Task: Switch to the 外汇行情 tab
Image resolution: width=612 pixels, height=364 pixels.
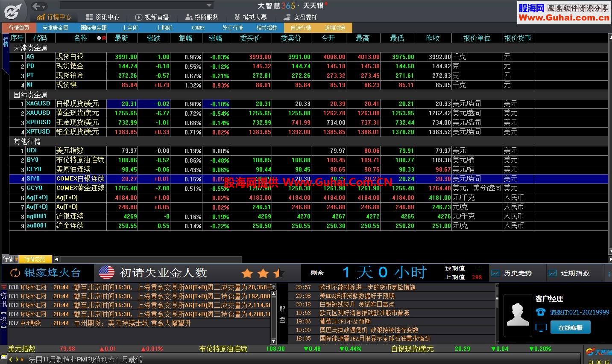Action: pos(232,28)
